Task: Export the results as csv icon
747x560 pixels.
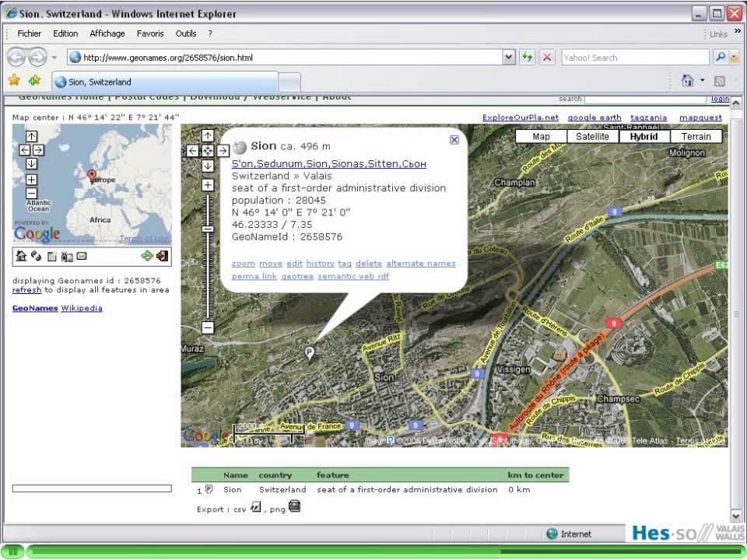Action: 256,506
